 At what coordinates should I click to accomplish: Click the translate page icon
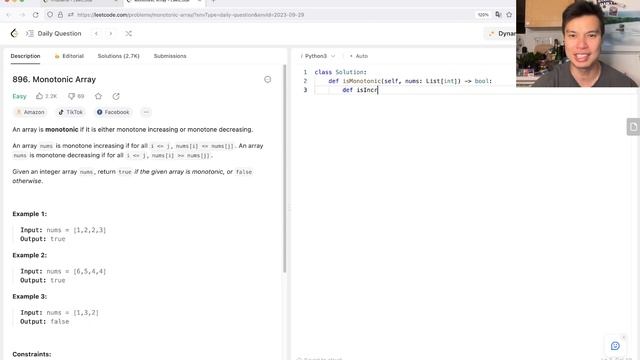tap(498, 15)
